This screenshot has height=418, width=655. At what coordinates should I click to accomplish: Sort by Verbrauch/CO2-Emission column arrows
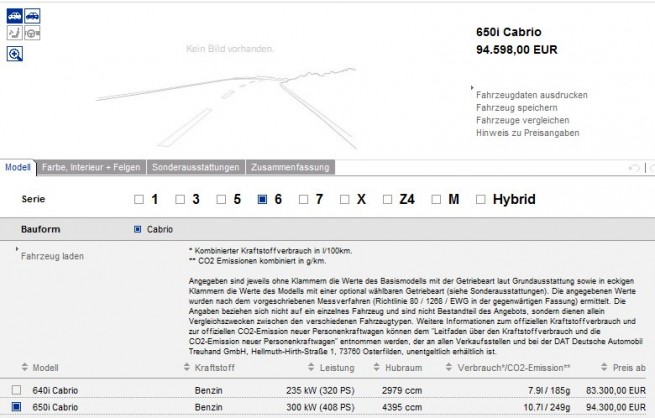449,367
